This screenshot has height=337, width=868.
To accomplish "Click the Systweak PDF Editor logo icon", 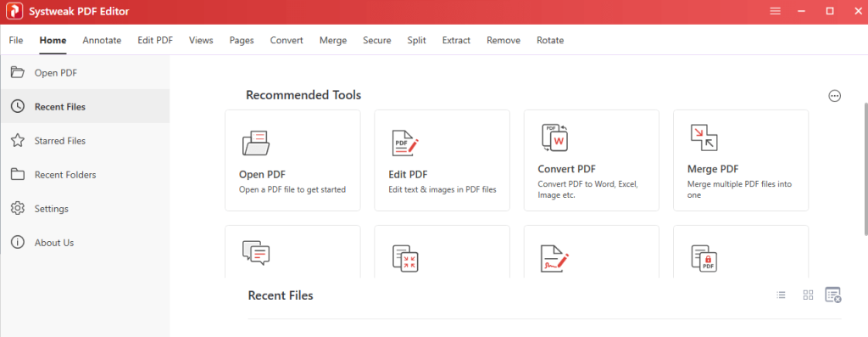I will [x=14, y=11].
